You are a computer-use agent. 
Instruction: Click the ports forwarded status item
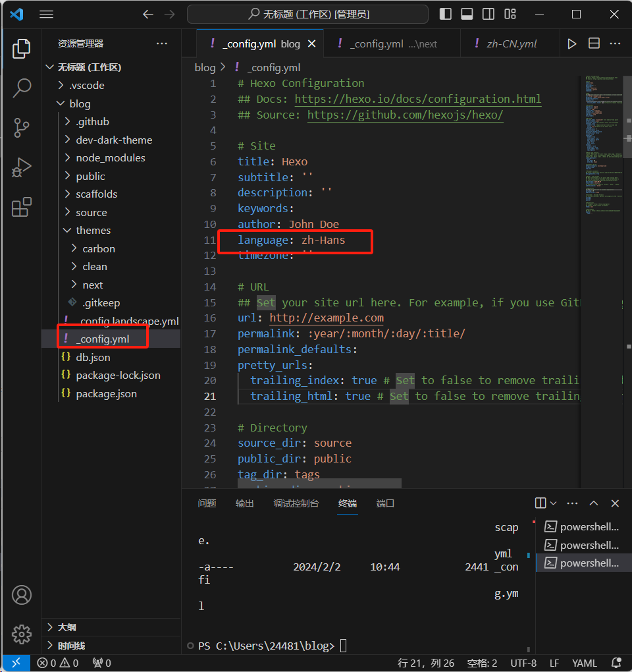point(102,663)
